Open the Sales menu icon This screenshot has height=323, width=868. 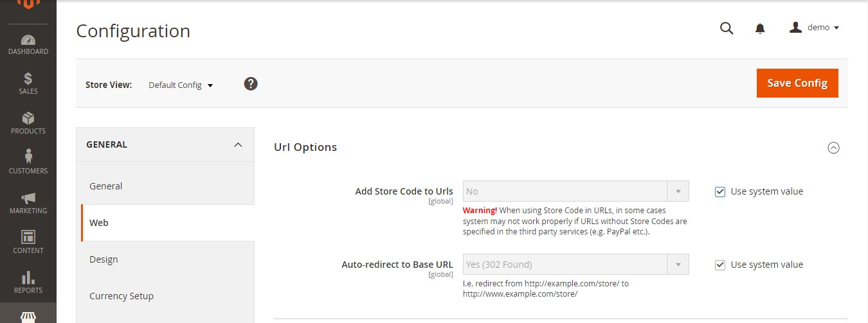[28, 83]
